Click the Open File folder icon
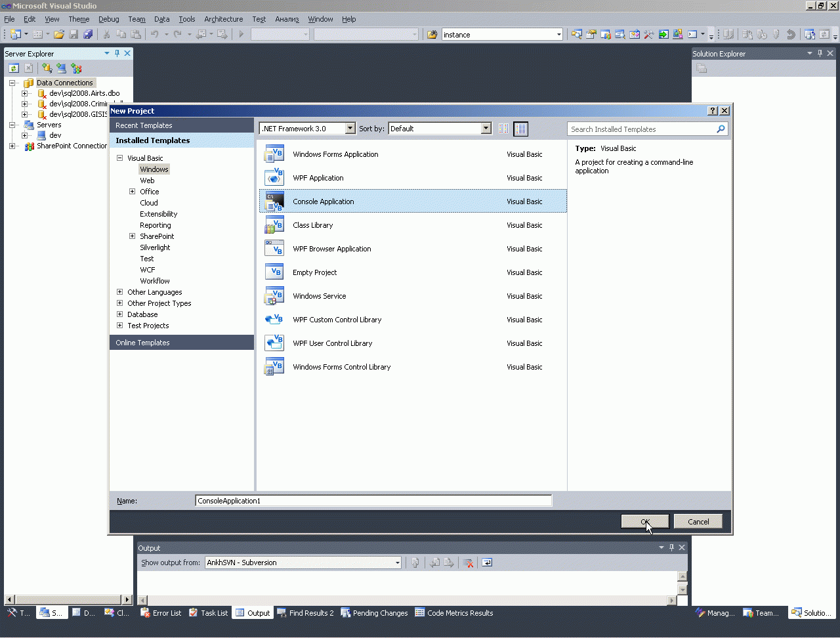The image size is (840, 638). pos(59,34)
